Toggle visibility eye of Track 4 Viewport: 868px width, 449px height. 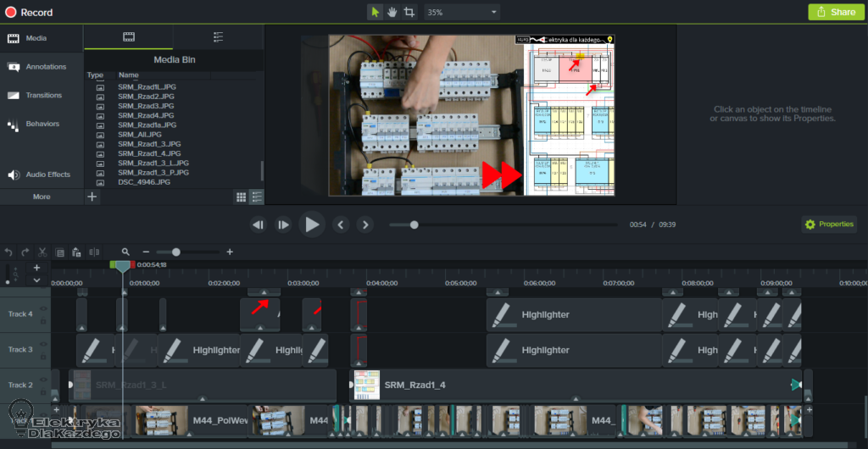point(43,309)
